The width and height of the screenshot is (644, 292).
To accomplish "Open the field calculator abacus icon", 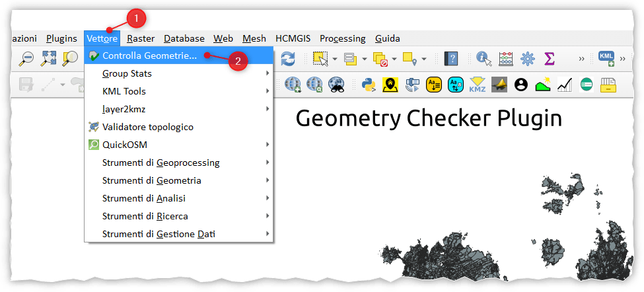I will [506, 58].
